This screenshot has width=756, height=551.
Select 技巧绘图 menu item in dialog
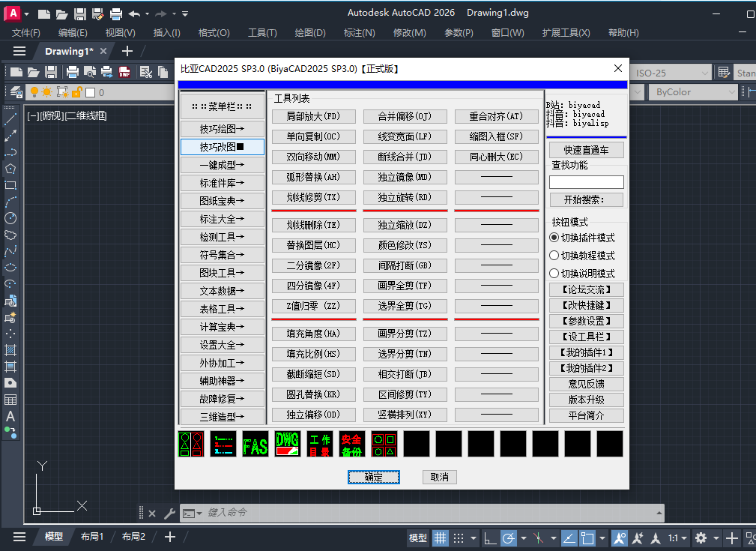point(223,129)
